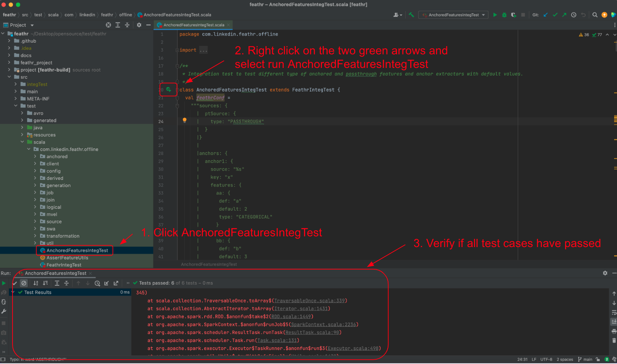Collapse the src folder

9,77
